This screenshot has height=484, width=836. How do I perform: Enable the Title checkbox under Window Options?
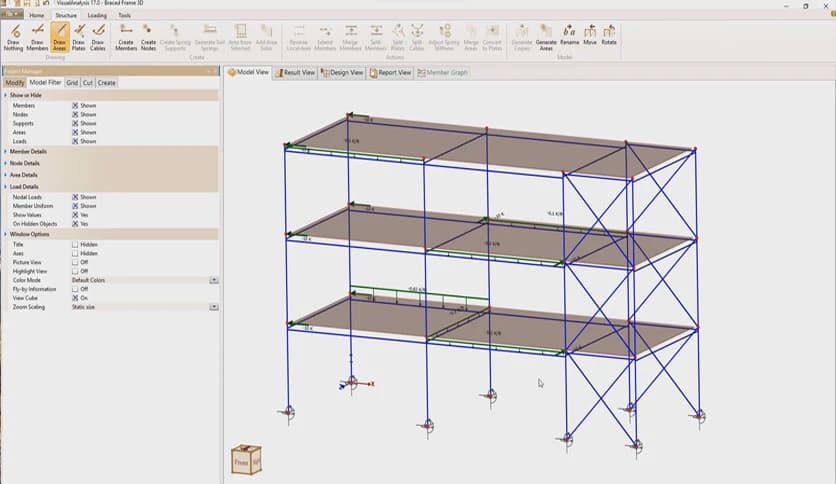tap(75, 245)
